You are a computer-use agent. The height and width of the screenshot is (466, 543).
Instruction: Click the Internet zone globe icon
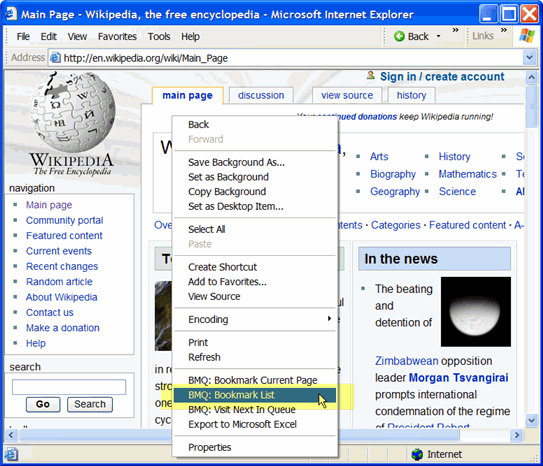tap(417, 454)
